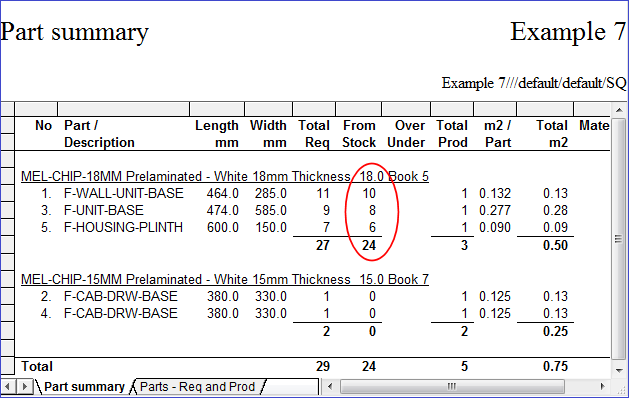Click the Example 7///default/default/SQ path text

click(534, 83)
